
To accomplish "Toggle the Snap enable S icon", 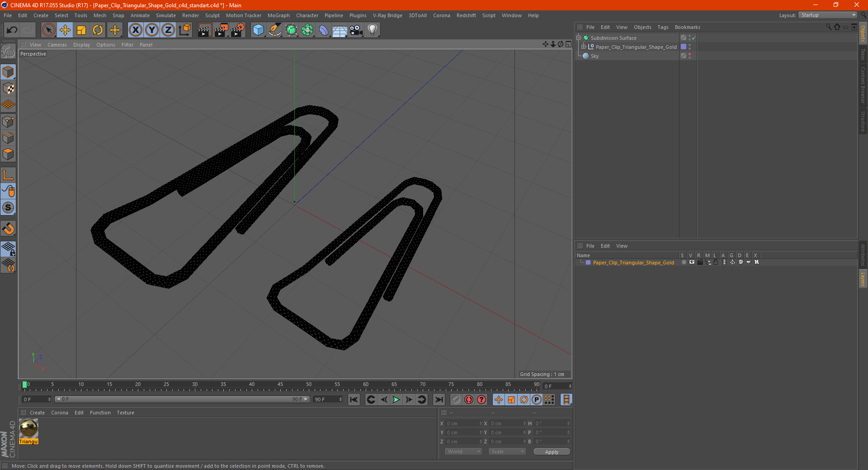I will coord(8,208).
